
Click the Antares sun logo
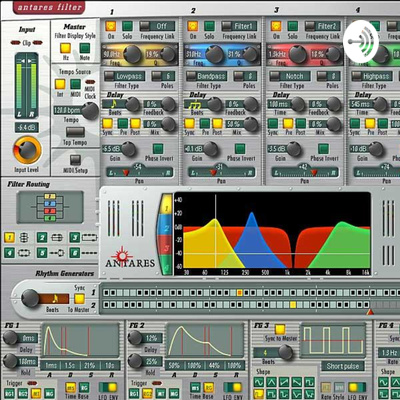122,255
